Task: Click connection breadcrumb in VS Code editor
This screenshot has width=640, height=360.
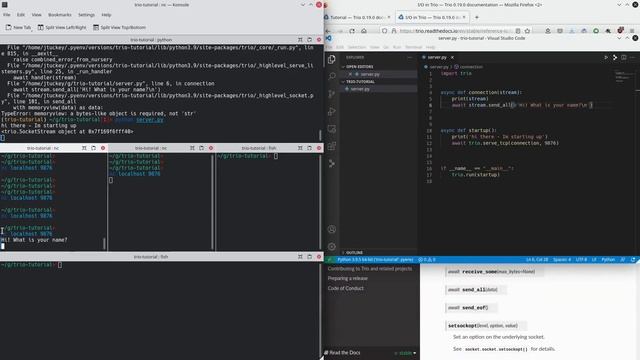Action: pos(469,67)
